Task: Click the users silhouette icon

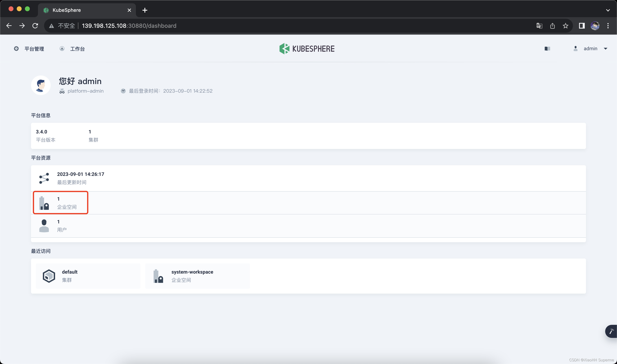Action: (44, 226)
